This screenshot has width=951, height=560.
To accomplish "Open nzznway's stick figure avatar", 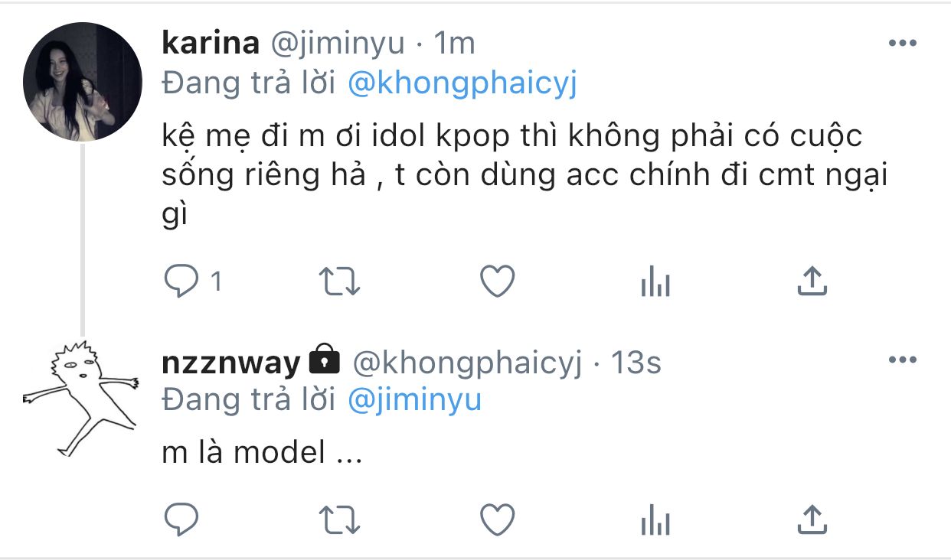I will (80, 398).
